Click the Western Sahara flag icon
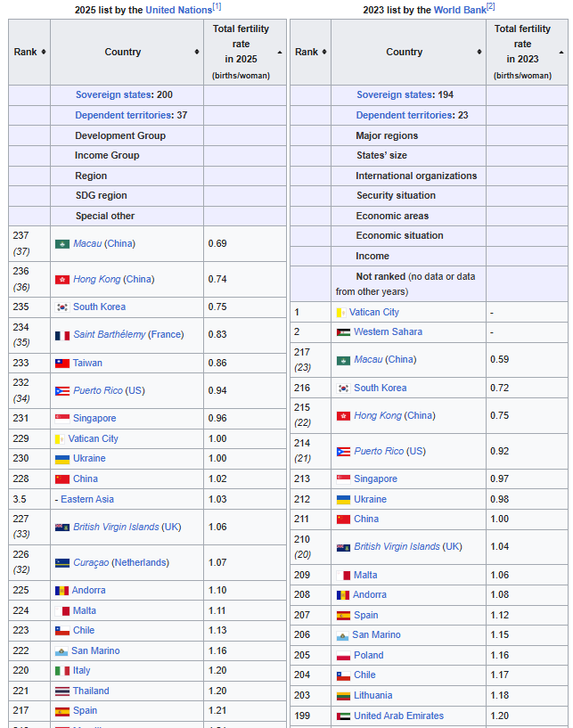The width and height of the screenshot is (573, 728). point(343,332)
